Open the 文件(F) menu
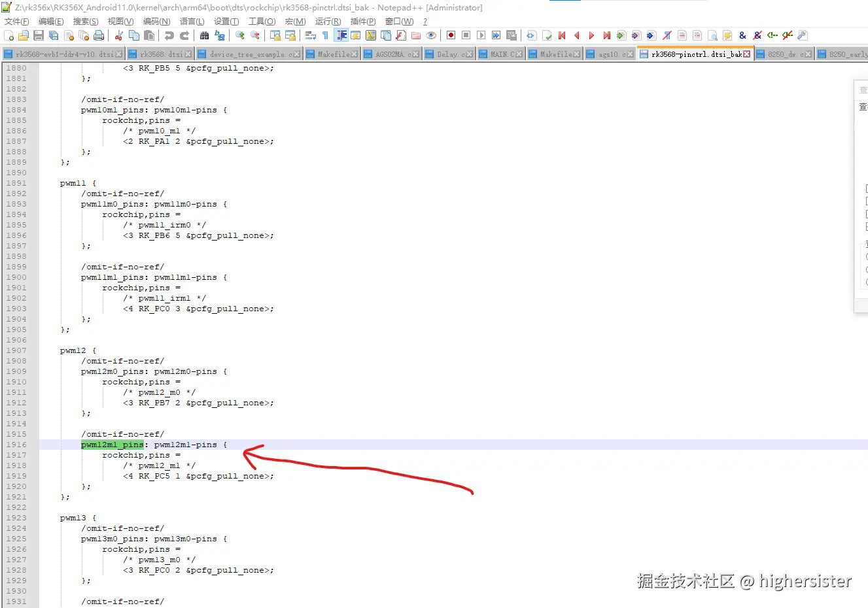This screenshot has width=868, height=608. tap(17, 22)
